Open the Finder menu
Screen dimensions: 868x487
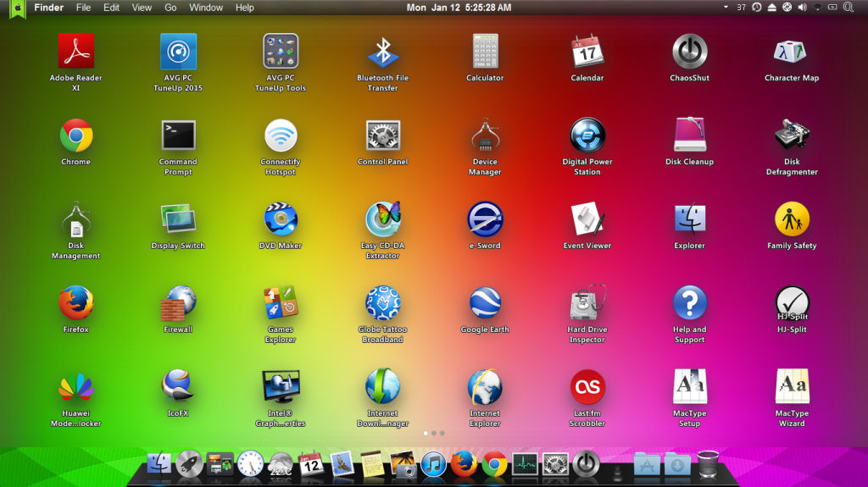[48, 8]
